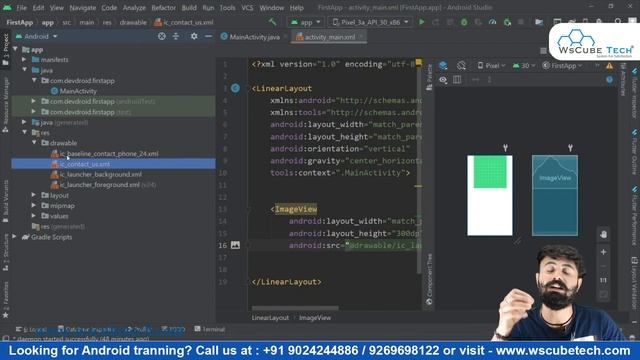Image resolution: width=640 pixels, height=360 pixels.
Task: Click the design preview with green image
Action: (490, 195)
